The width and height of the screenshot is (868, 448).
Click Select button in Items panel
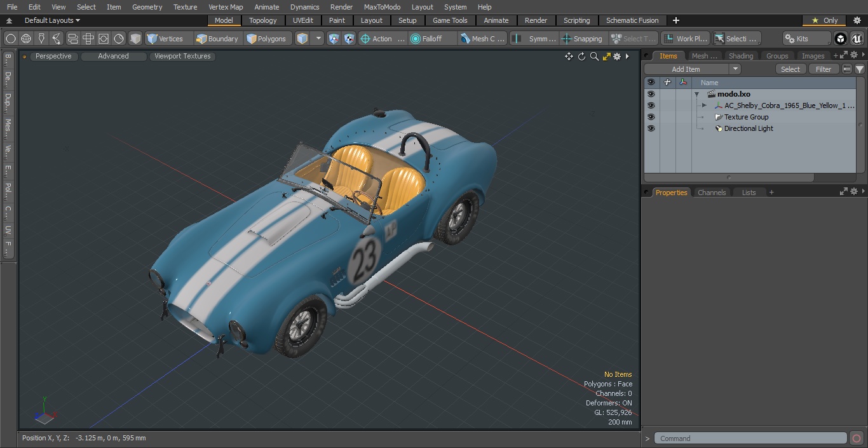click(x=790, y=69)
